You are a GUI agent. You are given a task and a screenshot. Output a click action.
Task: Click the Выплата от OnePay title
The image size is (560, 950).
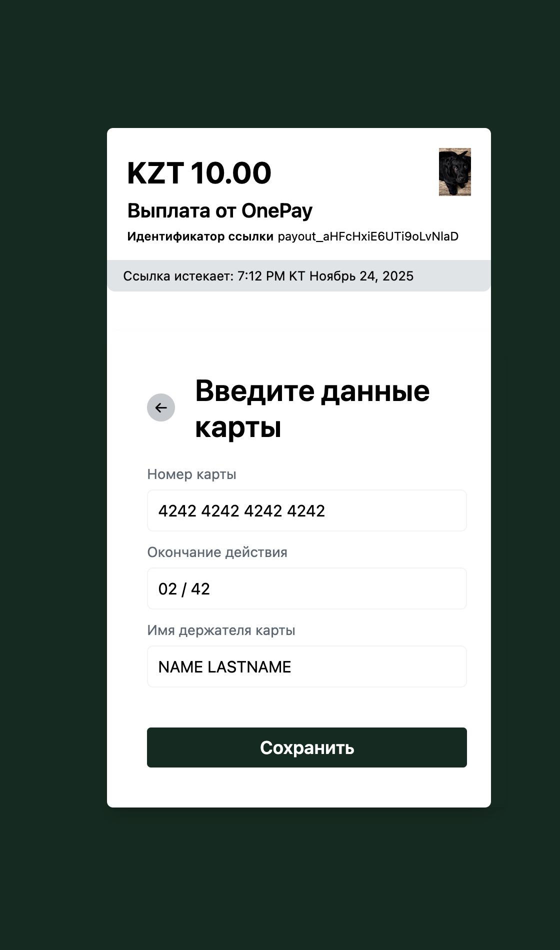click(219, 211)
